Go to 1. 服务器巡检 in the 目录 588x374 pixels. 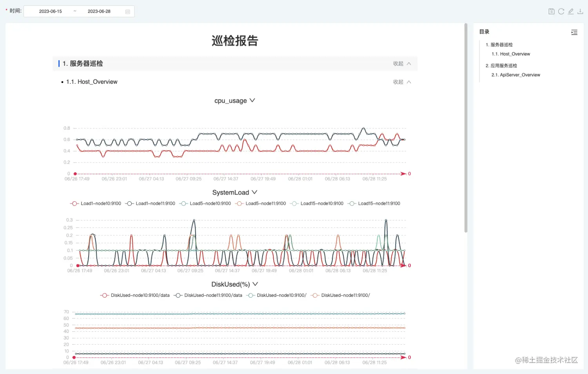pyautogui.click(x=499, y=45)
